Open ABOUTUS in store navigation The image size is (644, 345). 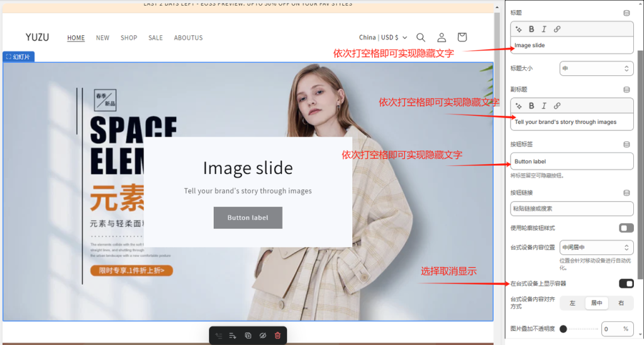189,38
